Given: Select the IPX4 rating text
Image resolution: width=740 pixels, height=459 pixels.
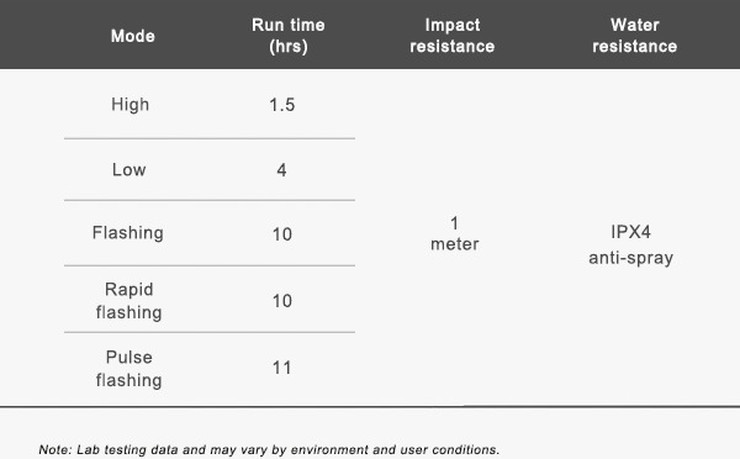Looking at the screenshot, I should click(x=630, y=235).
